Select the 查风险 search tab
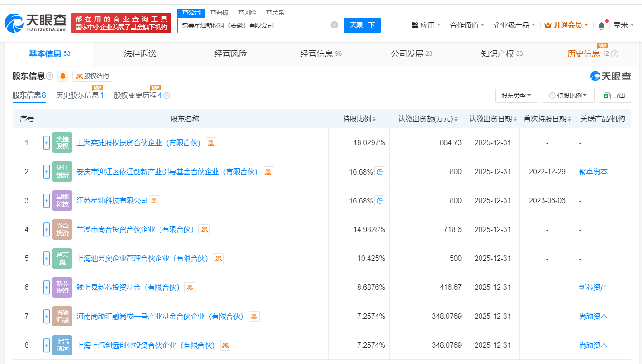642x364 pixels. 247,13
